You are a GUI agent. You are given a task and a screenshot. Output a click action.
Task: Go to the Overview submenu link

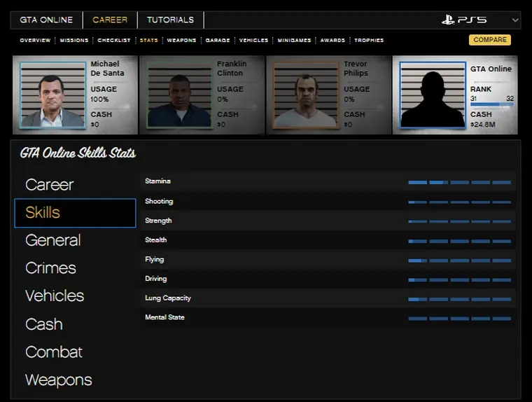(35, 41)
